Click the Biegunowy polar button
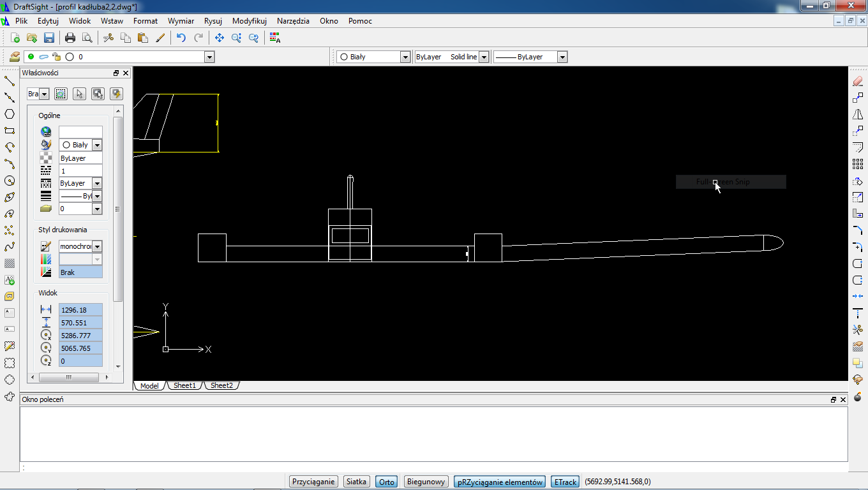Viewport: 868px width, 490px height. point(426,482)
